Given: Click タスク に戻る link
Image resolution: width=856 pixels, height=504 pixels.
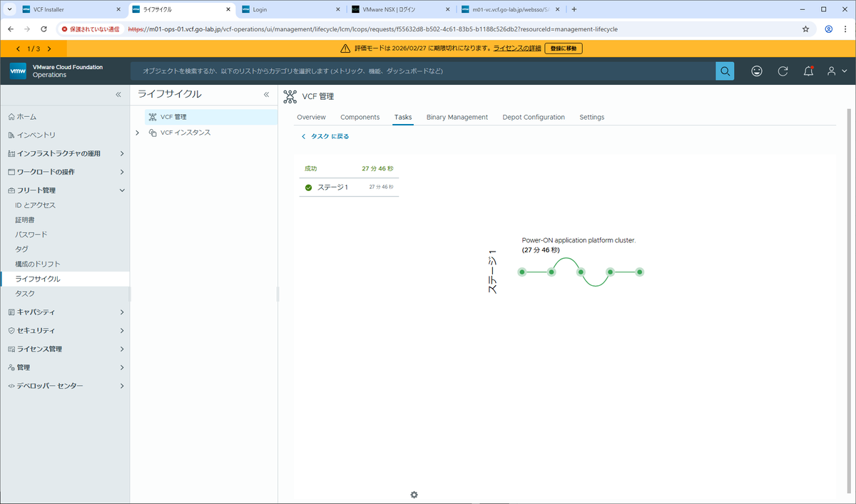Looking at the screenshot, I should (x=325, y=136).
